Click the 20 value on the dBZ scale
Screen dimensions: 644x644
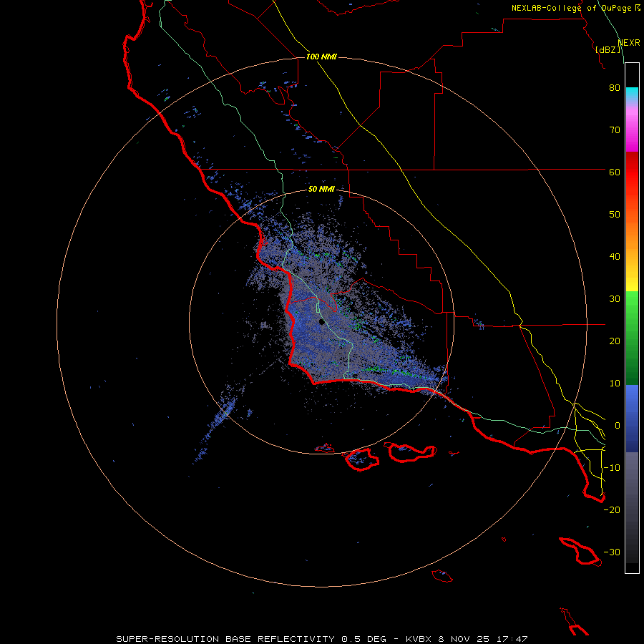615,341
